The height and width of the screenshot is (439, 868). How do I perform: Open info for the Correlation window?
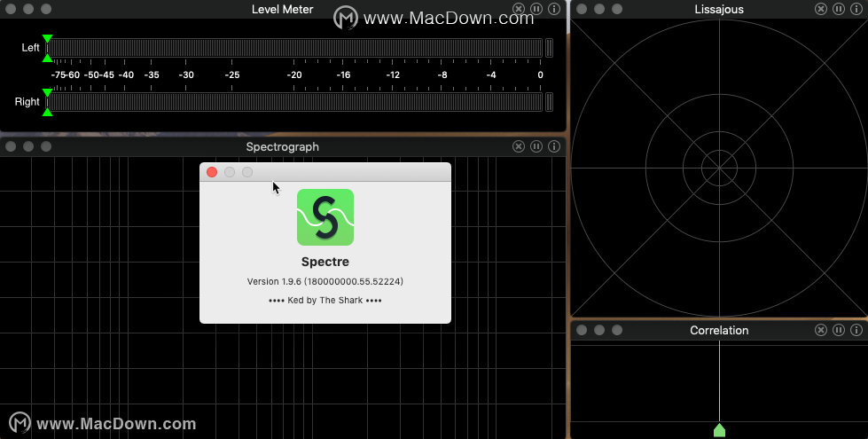[856, 330]
